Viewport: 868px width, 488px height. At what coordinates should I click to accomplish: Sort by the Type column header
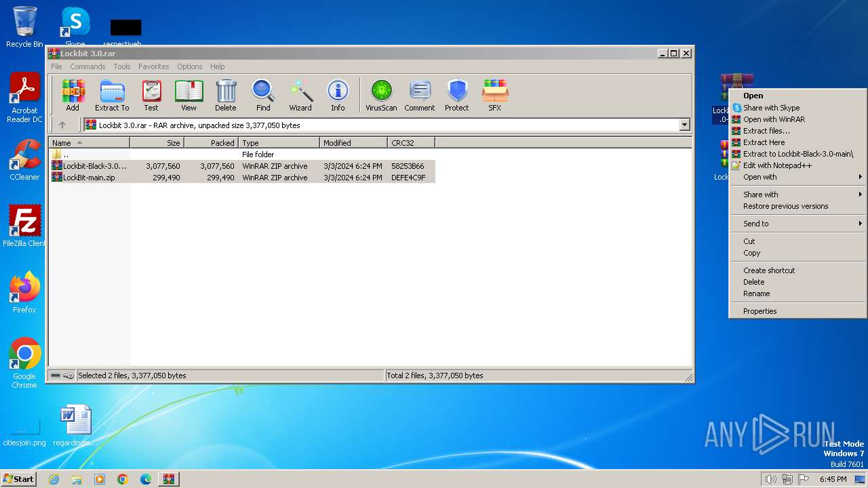(279, 142)
